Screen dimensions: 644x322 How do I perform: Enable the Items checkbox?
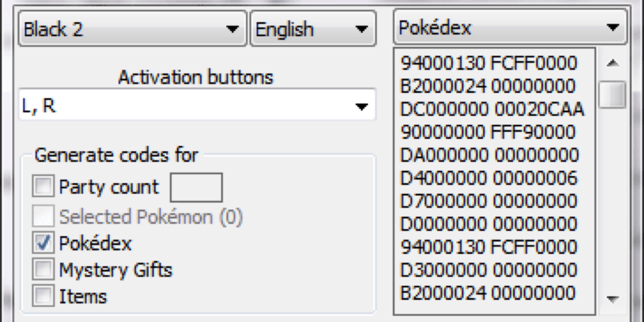click(43, 296)
